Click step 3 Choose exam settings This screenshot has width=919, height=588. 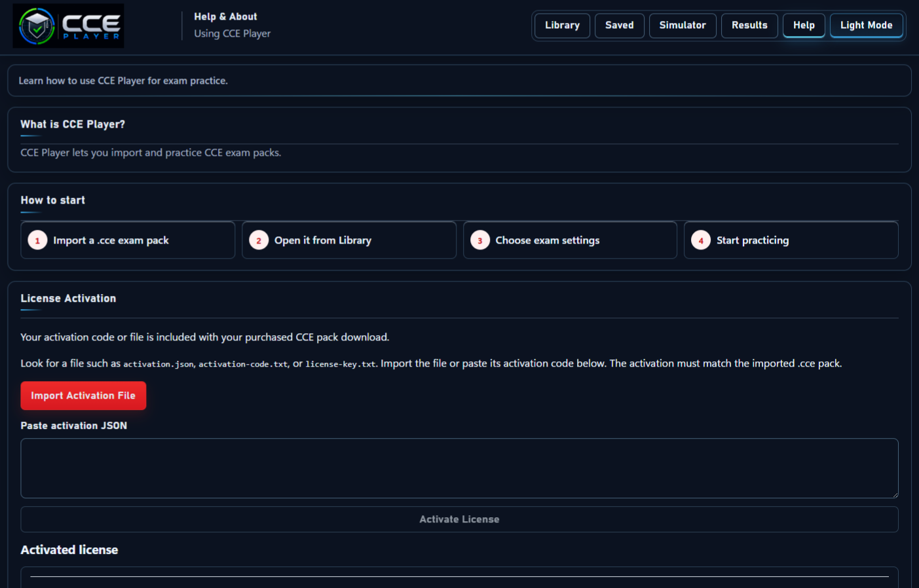point(570,240)
